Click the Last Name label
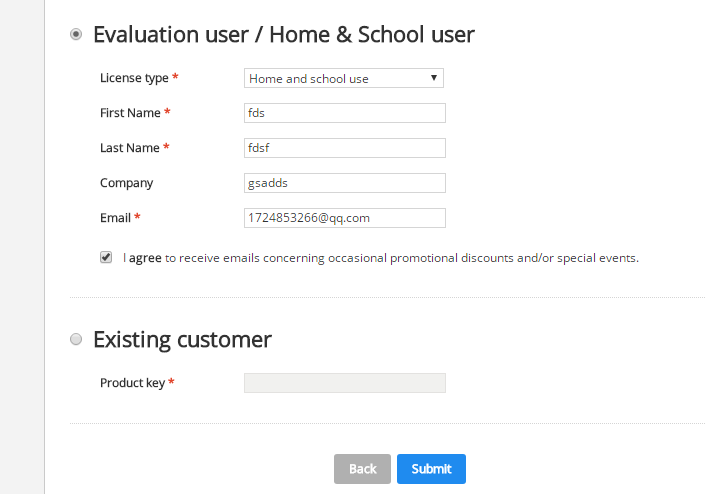This screenshot has width=705, height=494. pyautogui.click(x=130, y=148)
